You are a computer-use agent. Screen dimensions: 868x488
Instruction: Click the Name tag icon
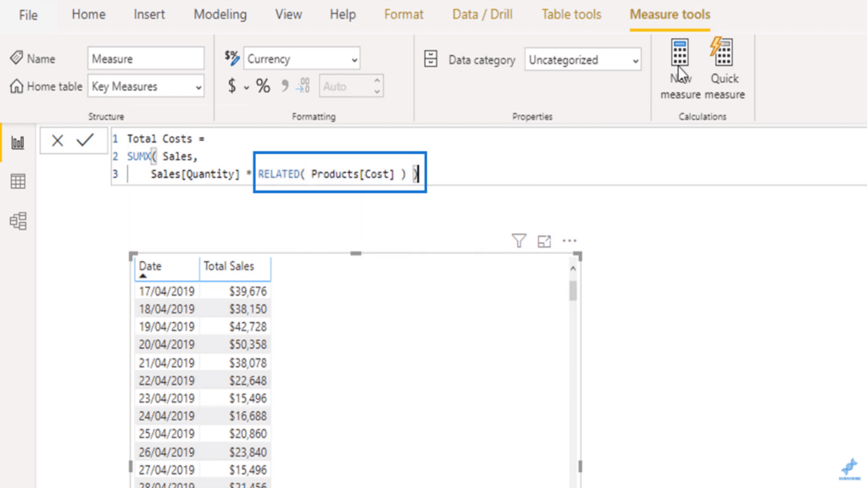click(x=17, y=58)
